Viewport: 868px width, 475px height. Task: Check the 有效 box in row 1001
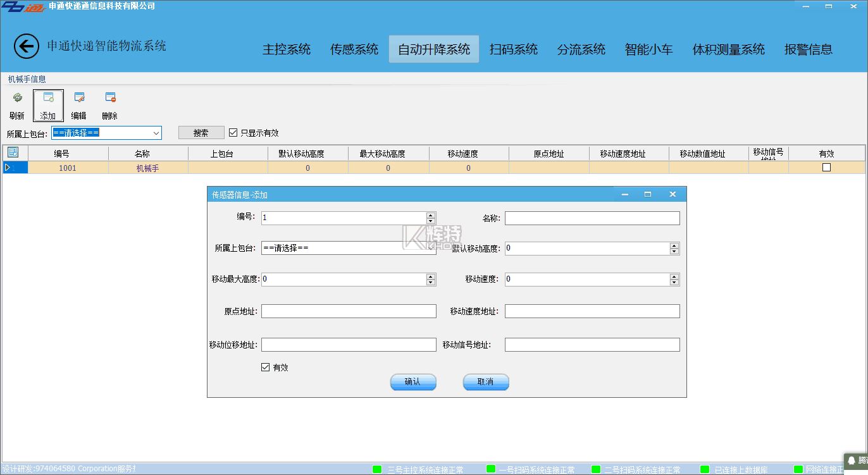tap(826, 168)
